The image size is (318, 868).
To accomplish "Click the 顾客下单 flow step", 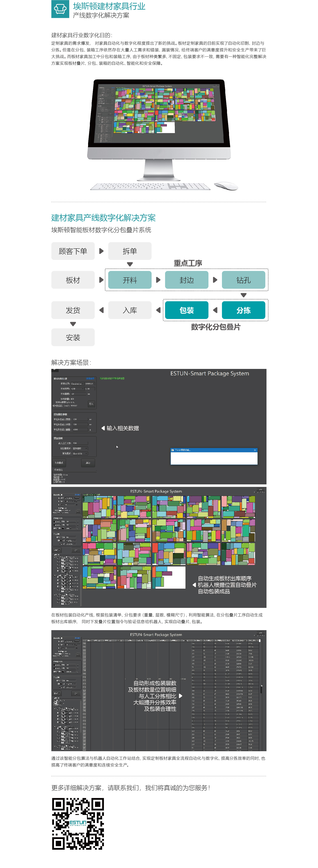I will [73, 251].
